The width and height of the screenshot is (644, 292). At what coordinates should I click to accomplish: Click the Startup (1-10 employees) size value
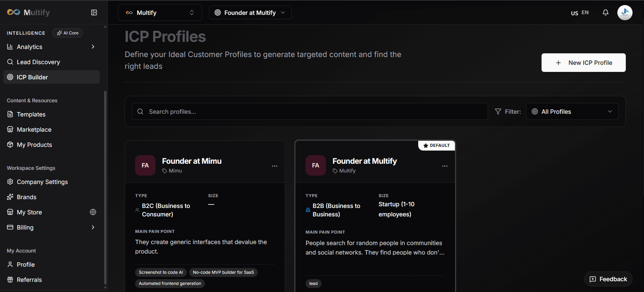coord(396,209)
